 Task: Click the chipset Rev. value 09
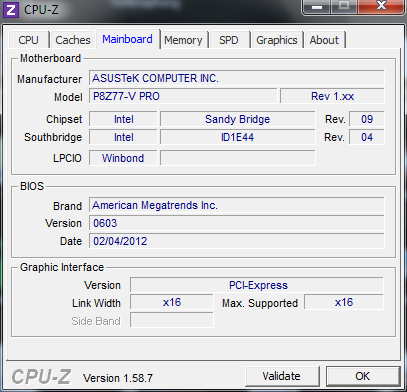click(367, 119)
